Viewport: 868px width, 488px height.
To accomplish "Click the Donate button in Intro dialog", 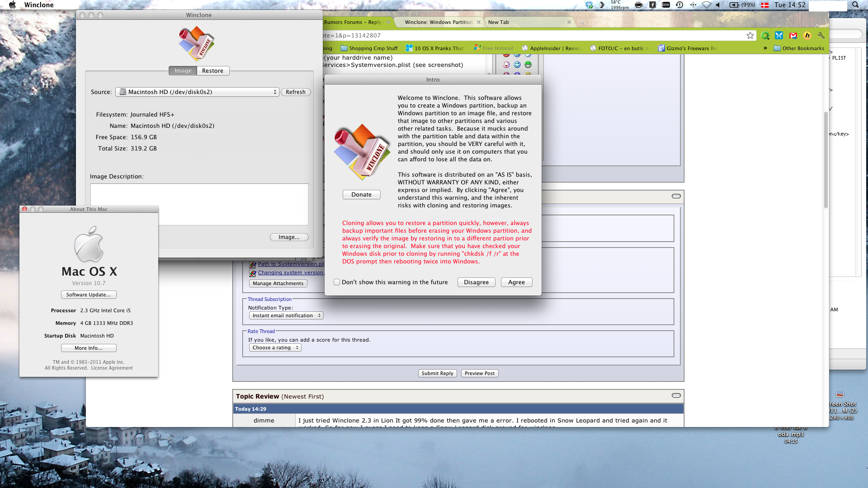I will click(x=362, y=195).
